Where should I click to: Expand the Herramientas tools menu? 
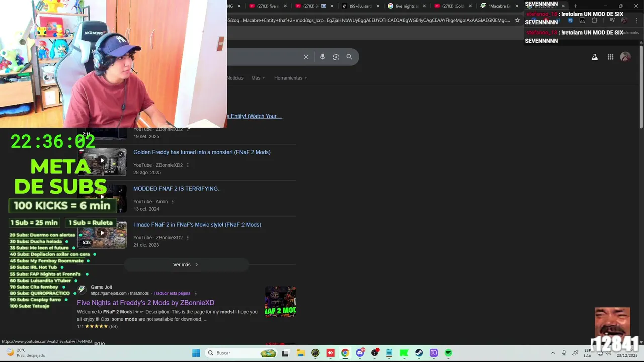(290, 78)
